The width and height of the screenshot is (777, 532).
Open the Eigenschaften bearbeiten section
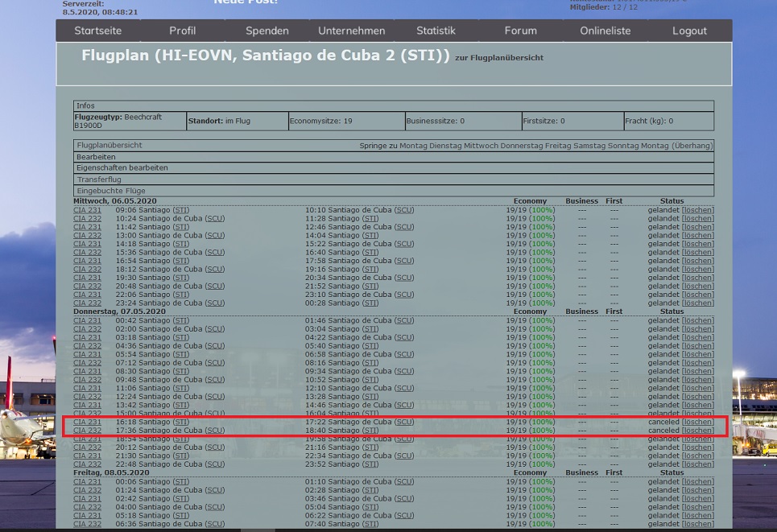point(122,168)
